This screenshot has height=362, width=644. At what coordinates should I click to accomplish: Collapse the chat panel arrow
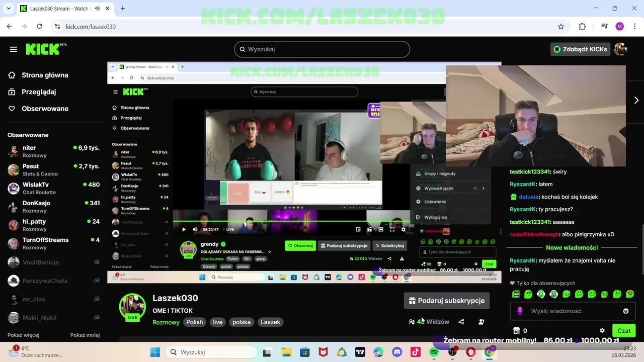click(636, 100)
